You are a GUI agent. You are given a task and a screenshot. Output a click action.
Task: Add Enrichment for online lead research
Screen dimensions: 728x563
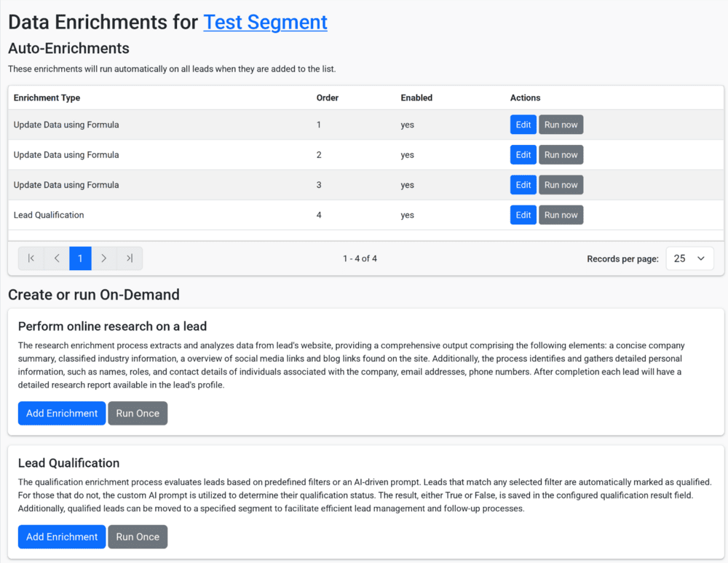pos(61,413)
